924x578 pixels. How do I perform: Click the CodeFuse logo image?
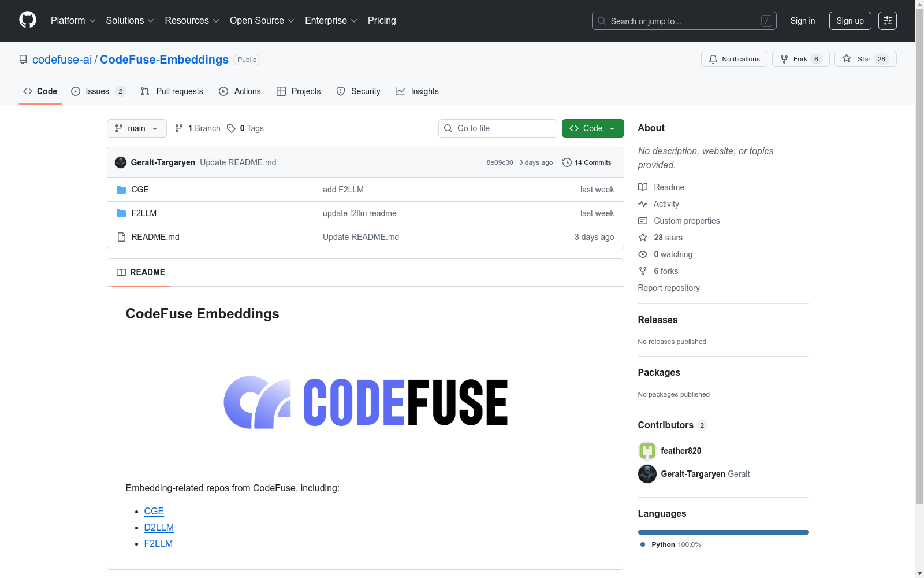[366, 402]
